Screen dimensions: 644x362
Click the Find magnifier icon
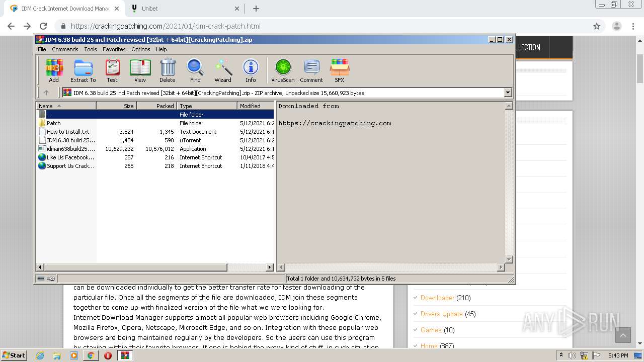pos(195,70)
